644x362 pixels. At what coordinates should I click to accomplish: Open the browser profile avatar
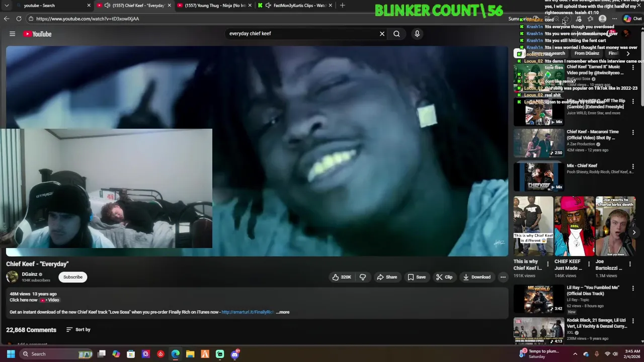tap(602, 19)
